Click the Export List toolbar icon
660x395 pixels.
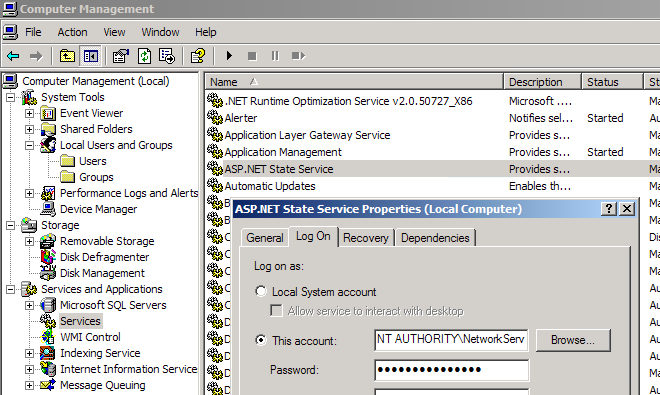(167, 56)
